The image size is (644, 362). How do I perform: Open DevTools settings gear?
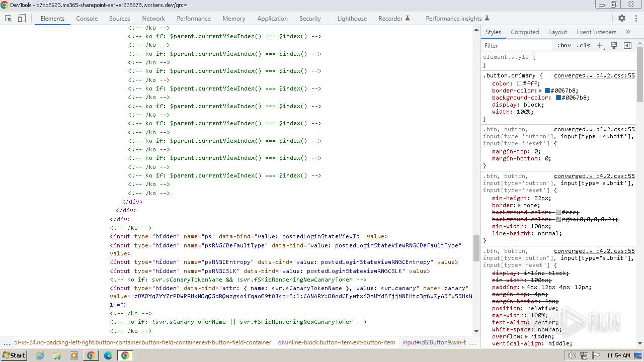[622, 18]
